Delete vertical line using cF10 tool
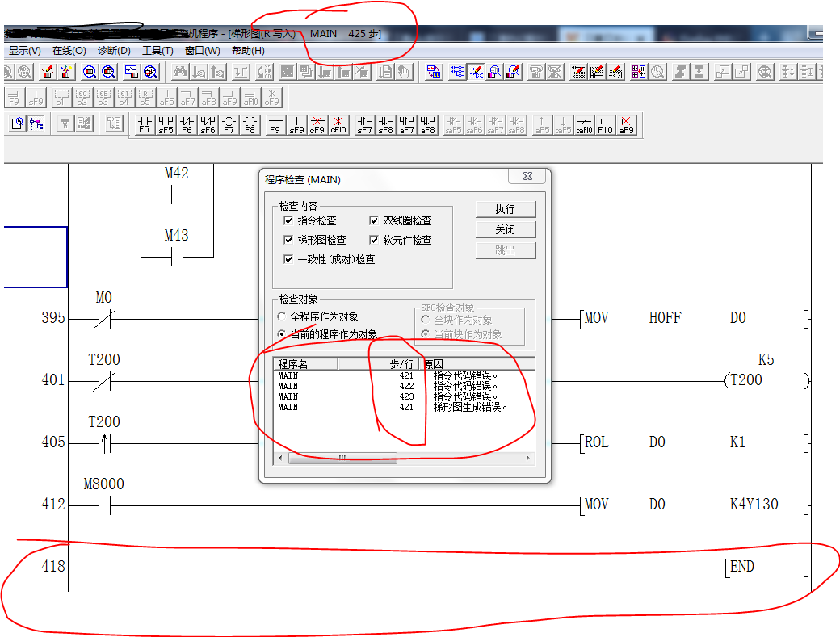This screenshot has width=840, height=637. point(338,124)
